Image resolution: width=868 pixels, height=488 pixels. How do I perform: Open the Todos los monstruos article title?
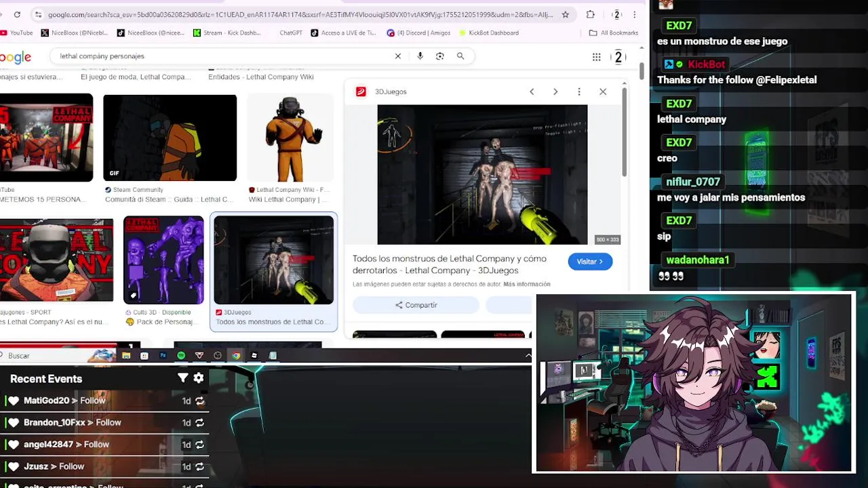[x=450, y=264]
